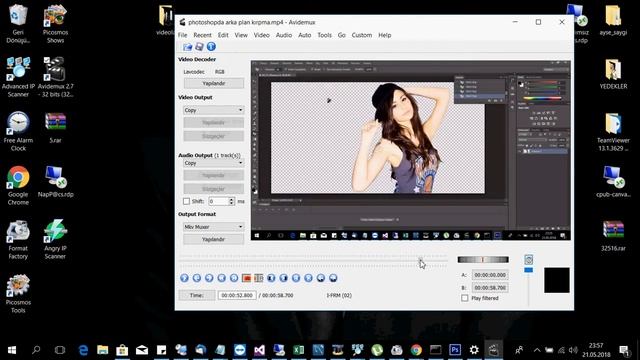
Task: Open Settings gear on the taskbar
Action: coord(474,350)
